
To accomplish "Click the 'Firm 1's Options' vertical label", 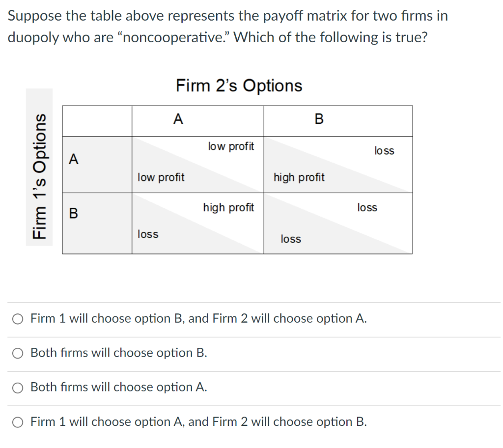I will (x=40, y=165).
